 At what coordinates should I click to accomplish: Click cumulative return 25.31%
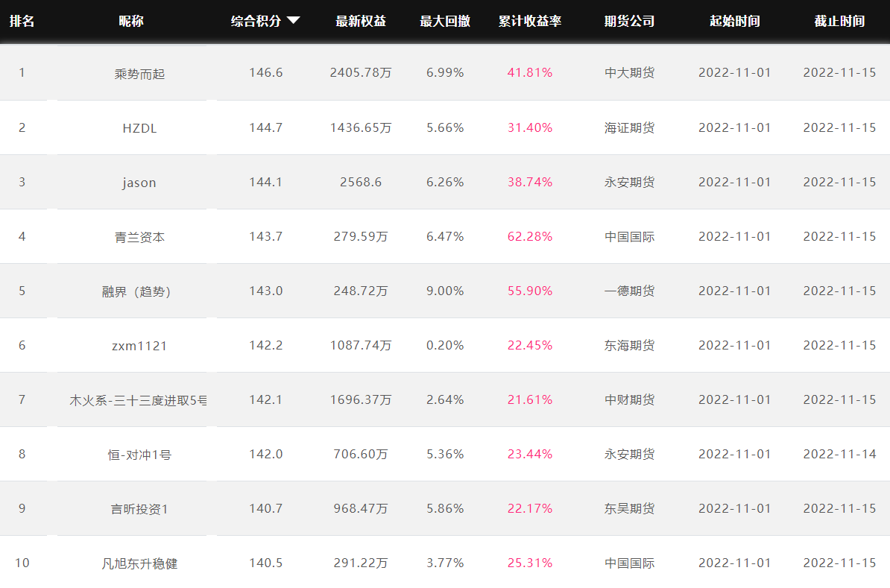[529, 563]
